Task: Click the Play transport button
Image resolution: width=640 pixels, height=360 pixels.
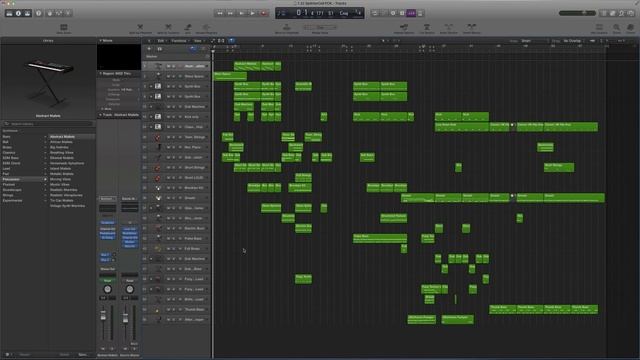Action: pos(253,13)
